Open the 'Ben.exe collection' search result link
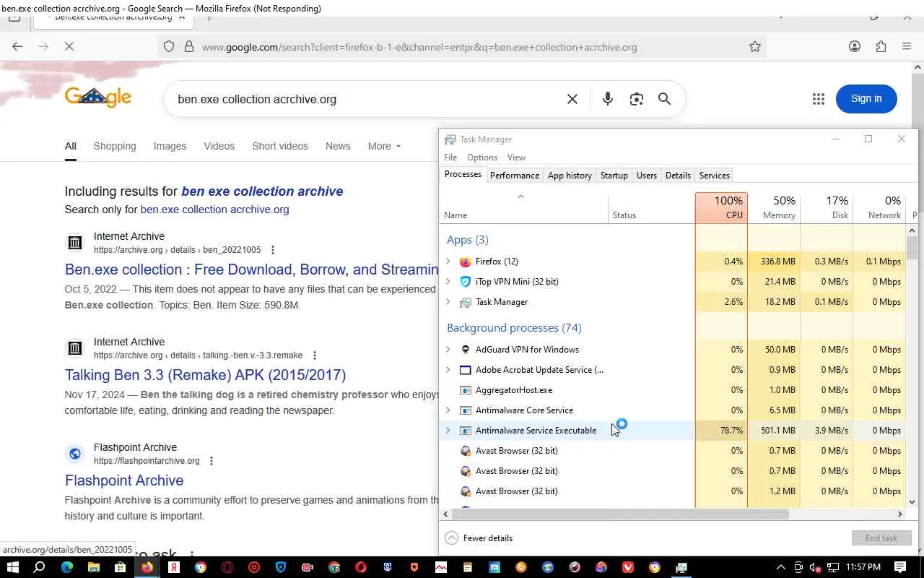Viewport: 924px width, 578px height. [x=252, y=269]
